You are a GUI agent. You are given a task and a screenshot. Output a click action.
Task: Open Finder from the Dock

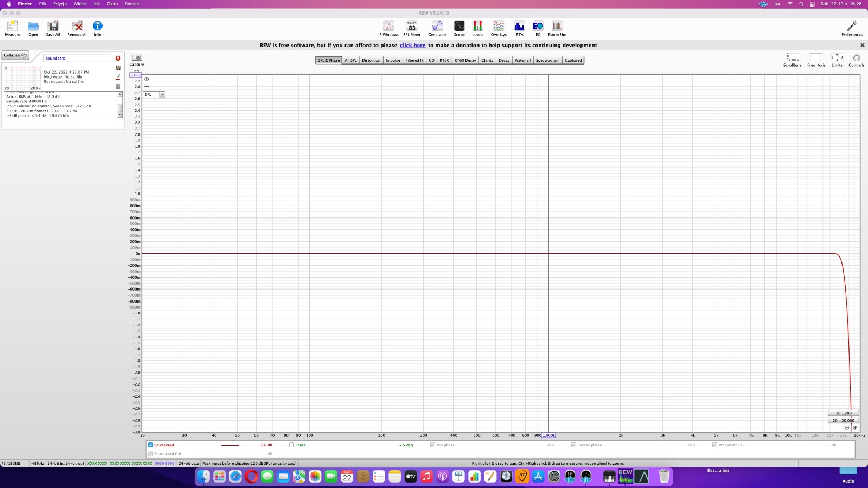tap(203, 476)
